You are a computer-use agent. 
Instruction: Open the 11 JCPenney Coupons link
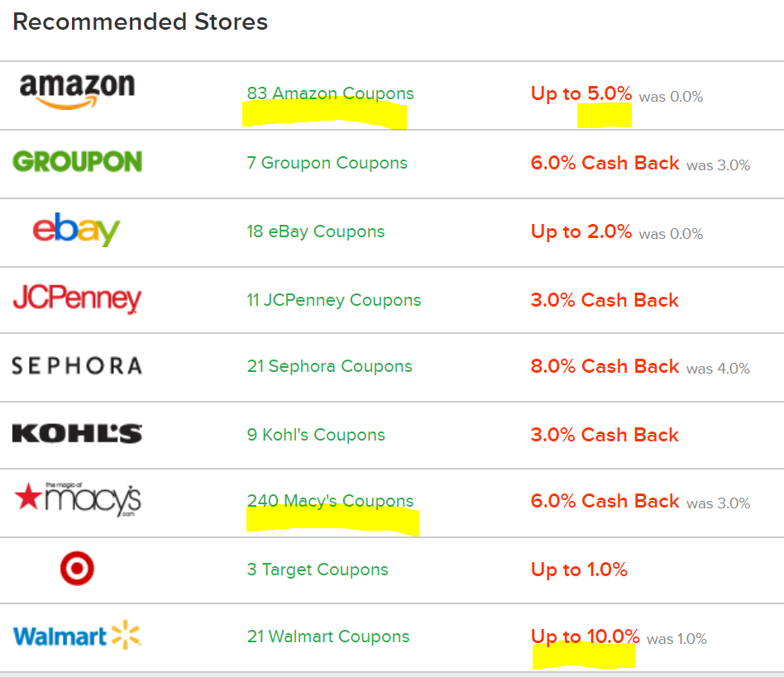point(334,300)
